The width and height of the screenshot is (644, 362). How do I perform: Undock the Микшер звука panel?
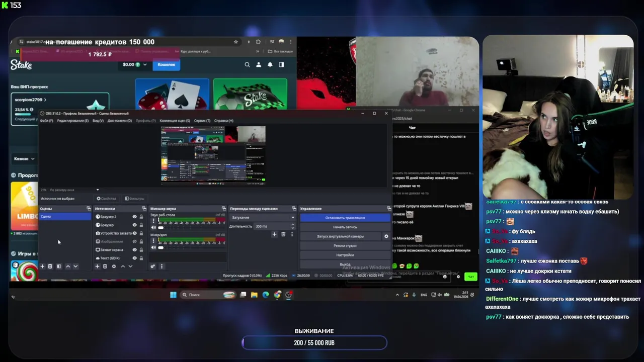224,209
